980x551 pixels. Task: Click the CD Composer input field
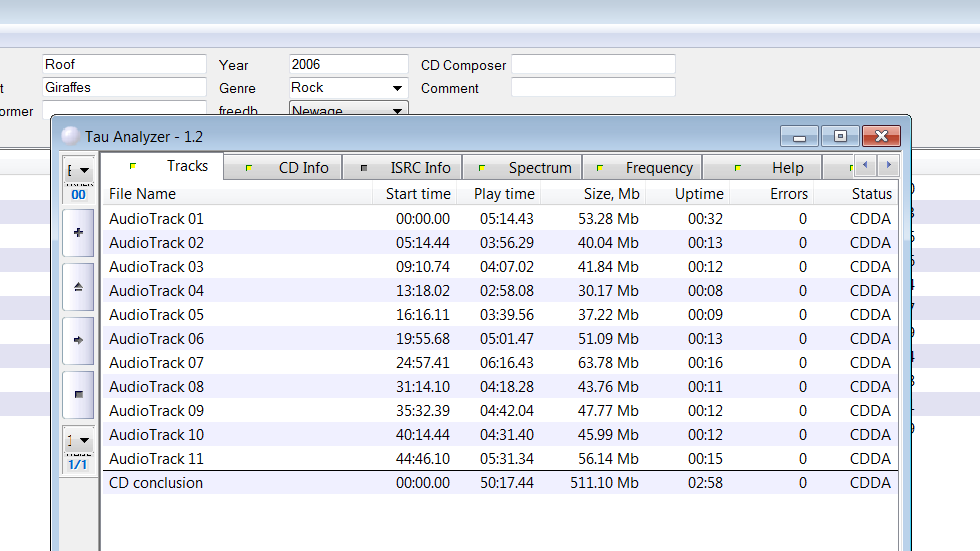pyautogui.click(x=593, y=64)
